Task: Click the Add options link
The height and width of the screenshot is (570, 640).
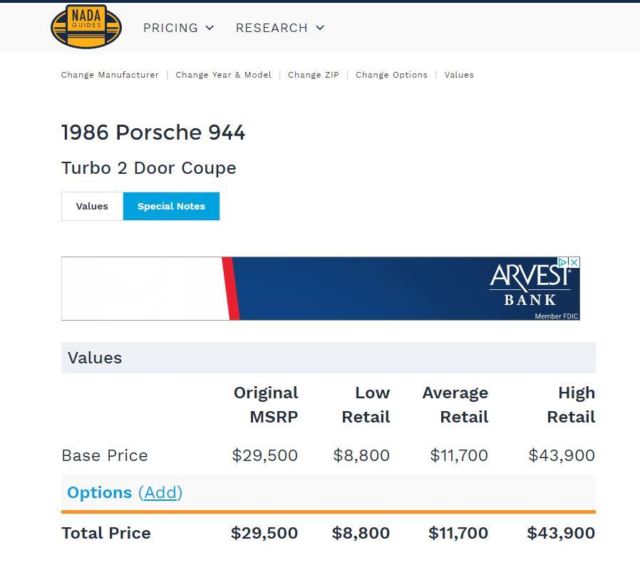Action: click(x=160, y=492)
